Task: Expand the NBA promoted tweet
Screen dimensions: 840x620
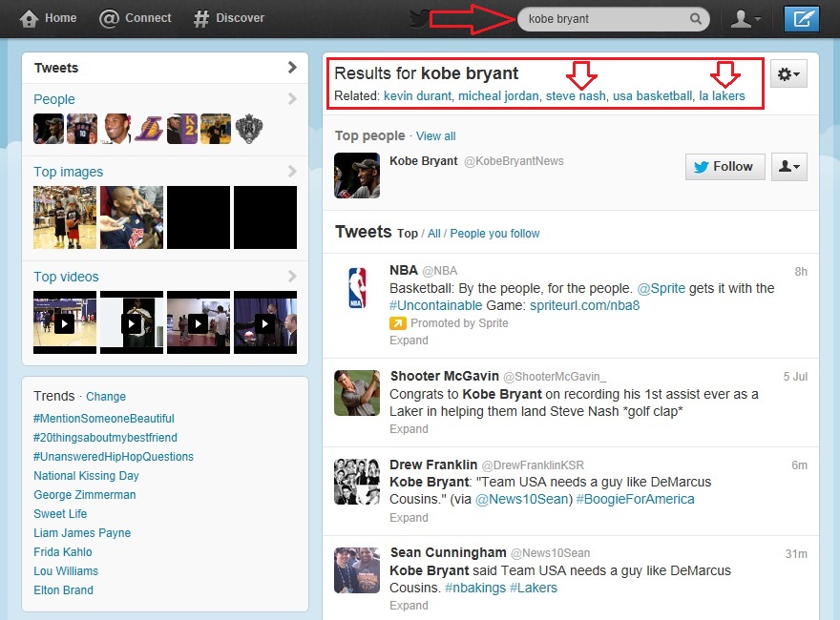Action: tap(409, 341)
